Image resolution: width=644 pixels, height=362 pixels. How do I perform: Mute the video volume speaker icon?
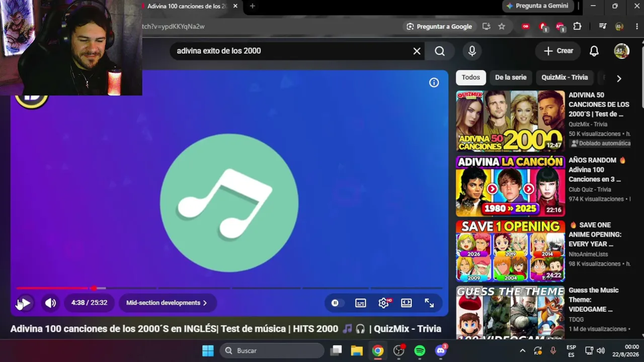pos(50,303)
